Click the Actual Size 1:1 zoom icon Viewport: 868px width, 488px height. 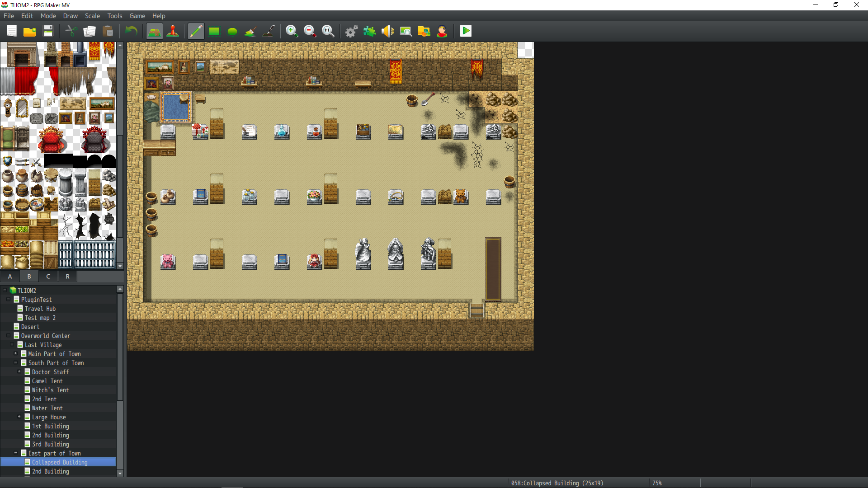328,31
